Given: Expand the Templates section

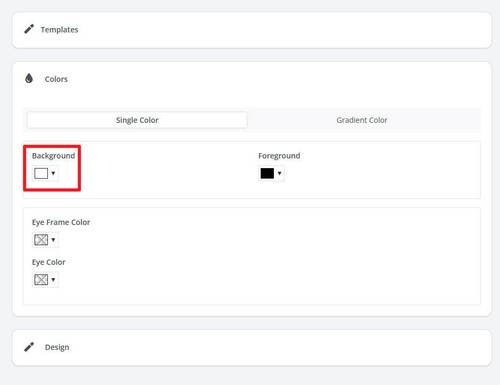Looking at the screenshot, I should [x=252, y=30].
